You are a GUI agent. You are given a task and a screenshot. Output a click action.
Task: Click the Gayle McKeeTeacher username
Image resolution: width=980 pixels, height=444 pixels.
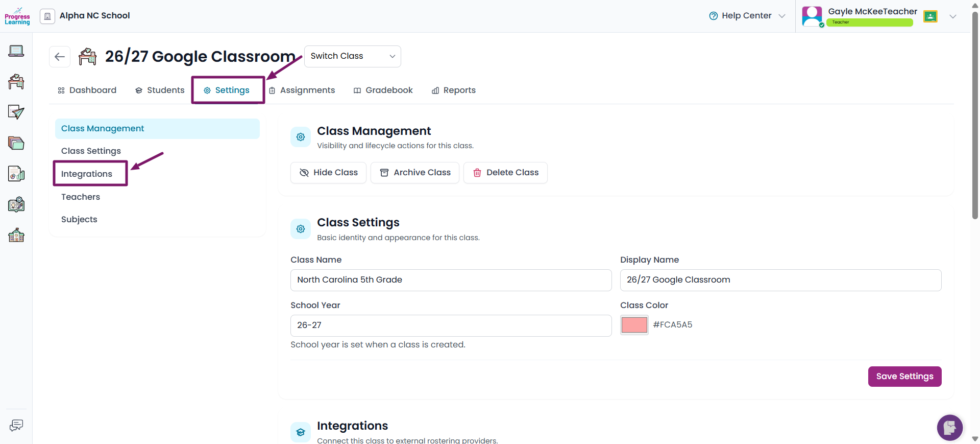point(873,11)
